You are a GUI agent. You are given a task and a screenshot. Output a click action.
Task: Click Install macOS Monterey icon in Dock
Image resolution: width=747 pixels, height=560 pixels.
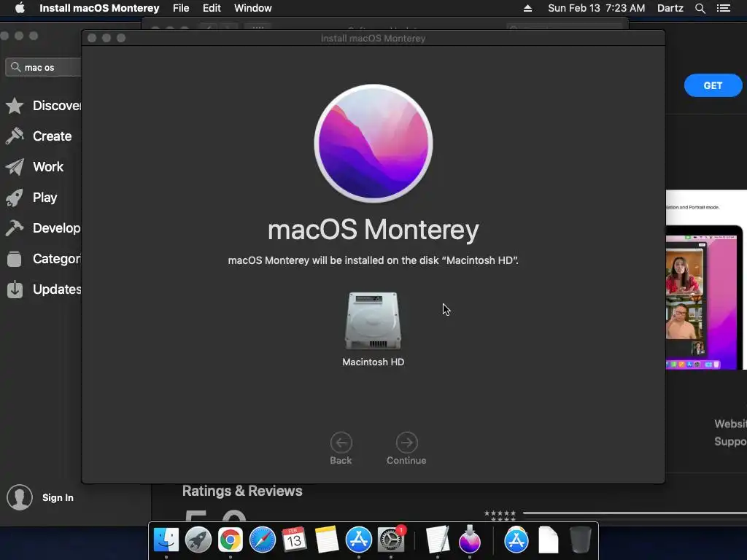click(470, 539)
